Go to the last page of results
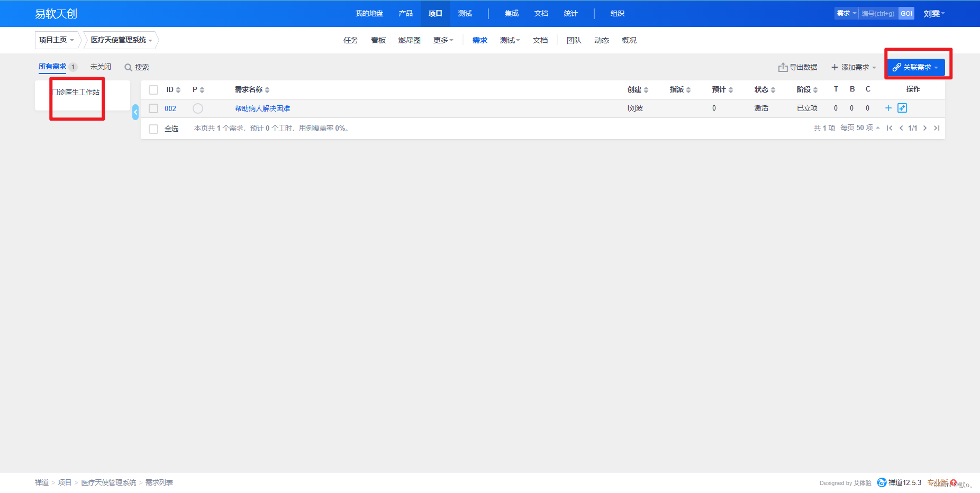The width and height of the screenshot is (980, 493). [x=937, y=128]
